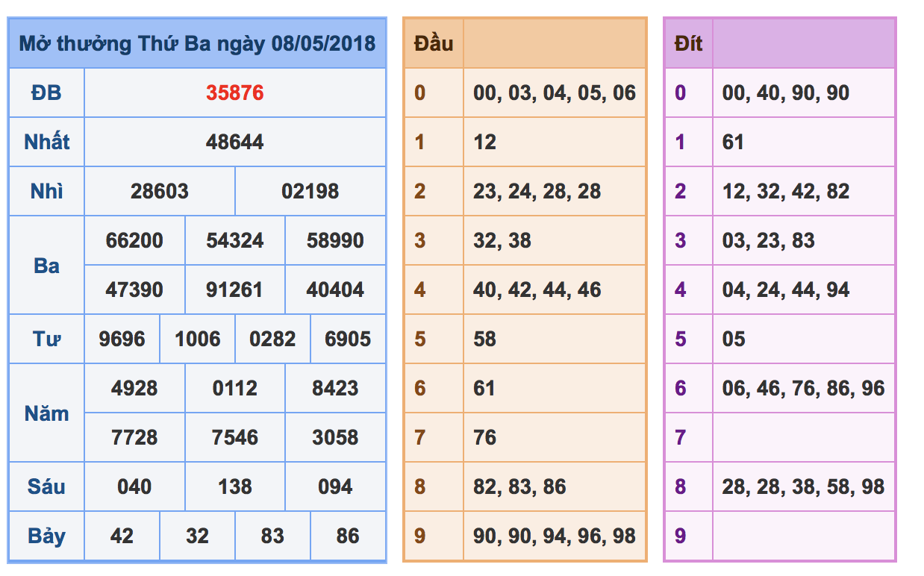
Task: Select the ĐB row label
Action: (46, 93)
